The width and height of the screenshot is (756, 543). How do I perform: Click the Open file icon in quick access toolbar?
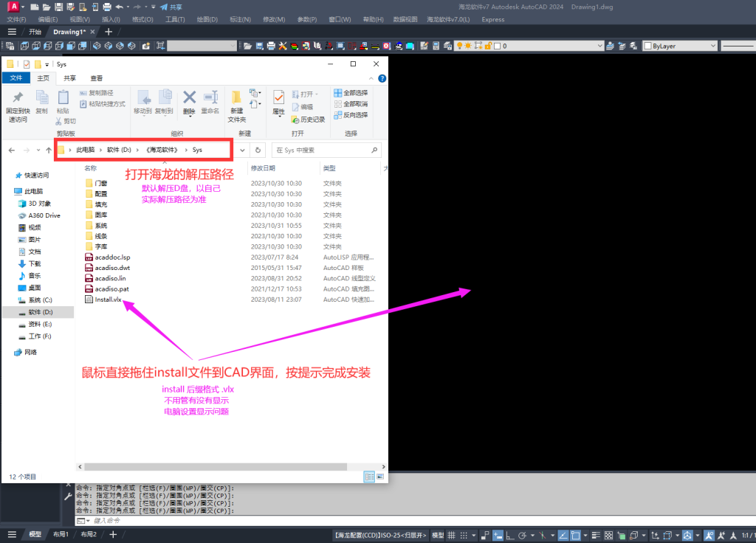click(x=47, y=7)
